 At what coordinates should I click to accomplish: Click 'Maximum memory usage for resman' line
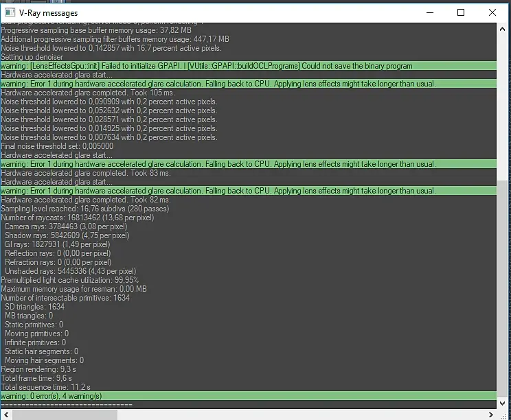[73, 289]
